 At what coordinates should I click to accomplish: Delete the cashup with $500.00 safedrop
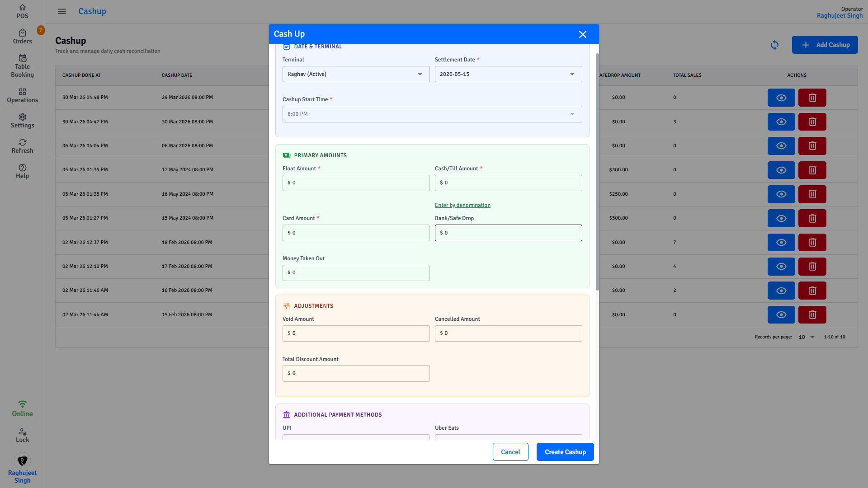click(812, 218)
